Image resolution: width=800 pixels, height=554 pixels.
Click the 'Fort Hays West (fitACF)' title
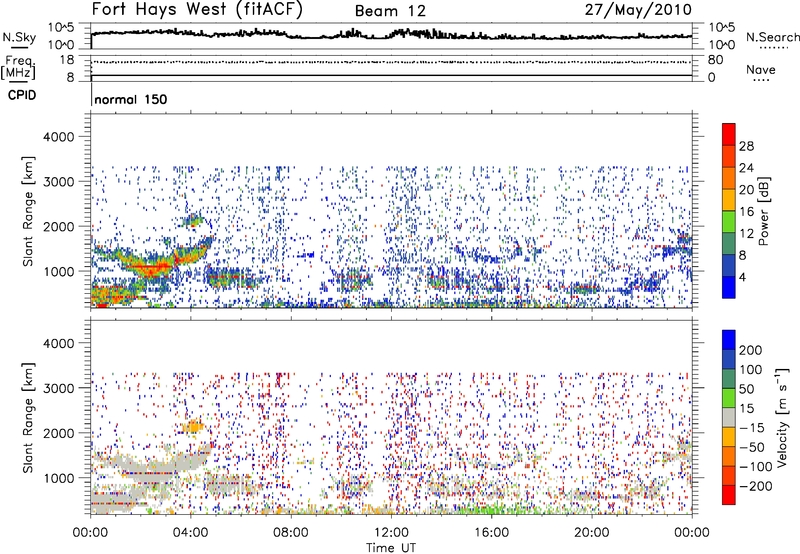[197, 10]
